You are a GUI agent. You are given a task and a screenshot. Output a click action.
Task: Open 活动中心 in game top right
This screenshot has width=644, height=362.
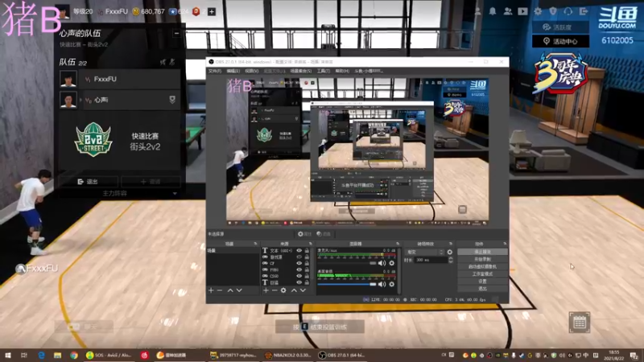coord(560,42)
